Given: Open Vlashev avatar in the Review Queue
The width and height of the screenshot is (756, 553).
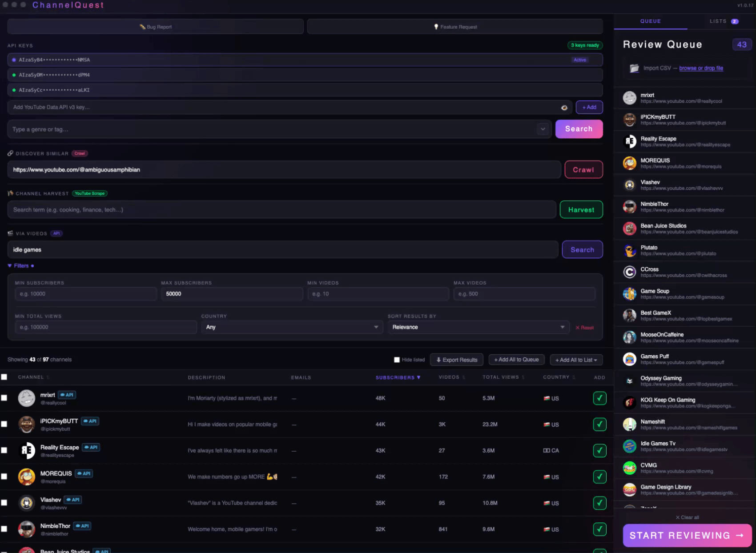Looking at the screenshot, I should pos(629,185).
